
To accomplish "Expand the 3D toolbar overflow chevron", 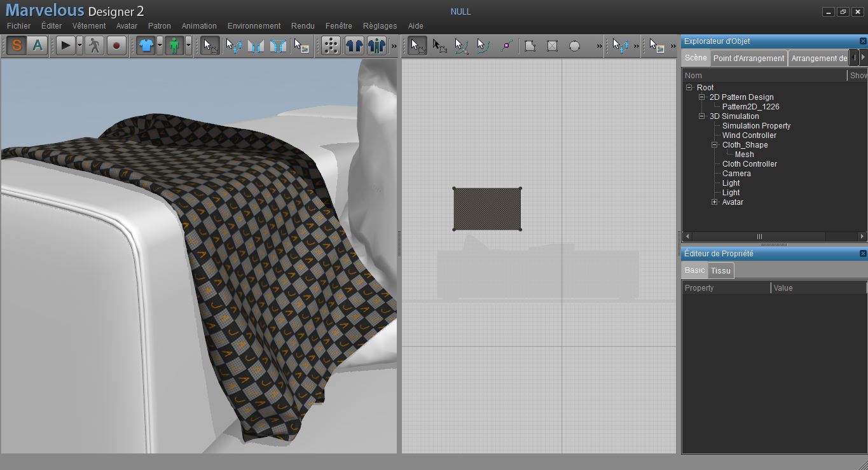I will [394, 46].
